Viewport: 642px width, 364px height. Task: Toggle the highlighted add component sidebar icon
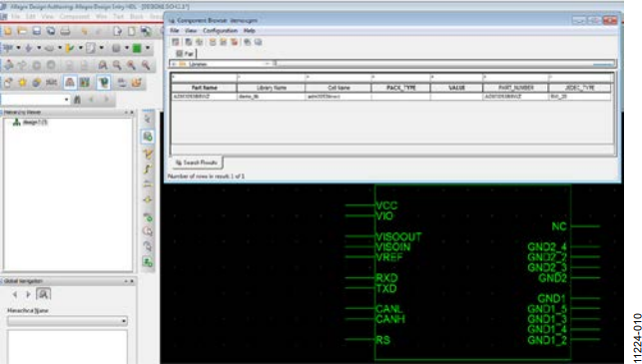[x=148, y=137]
